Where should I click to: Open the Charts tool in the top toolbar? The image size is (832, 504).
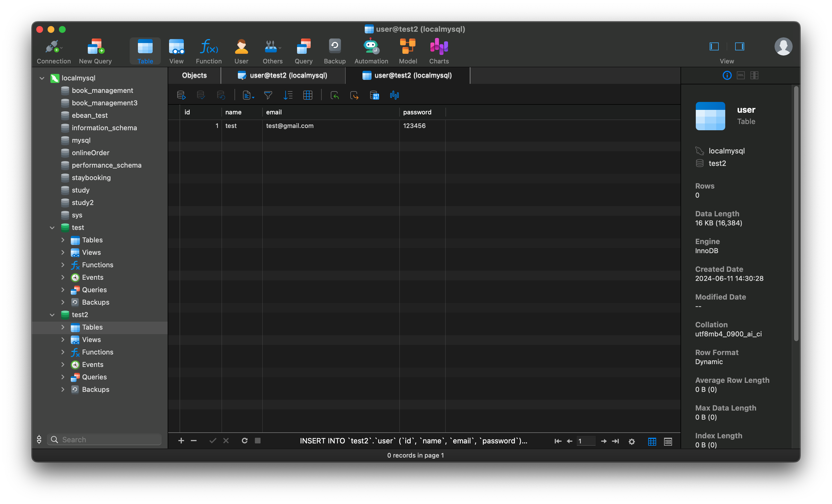(438, 51)
